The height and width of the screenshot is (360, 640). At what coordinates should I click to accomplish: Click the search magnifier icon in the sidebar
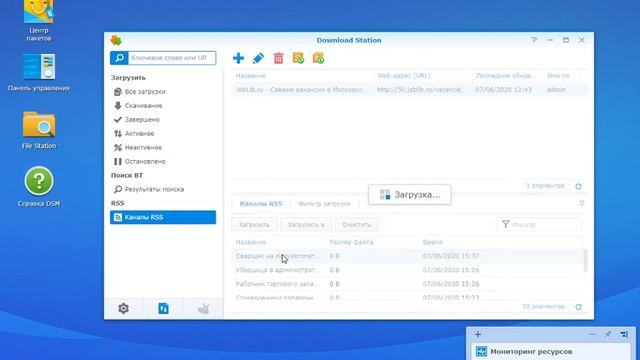(x=119, y=58)
